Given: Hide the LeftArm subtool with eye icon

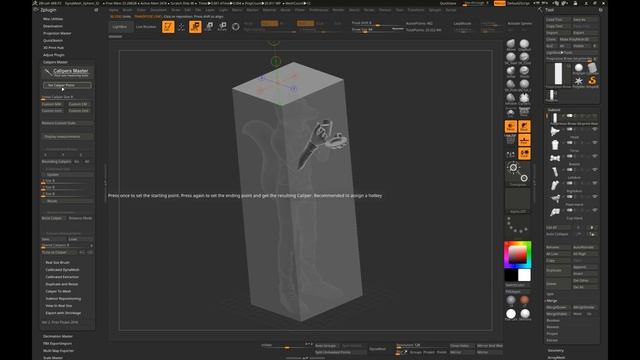Looking at the screenshot, I should point(595,169).
